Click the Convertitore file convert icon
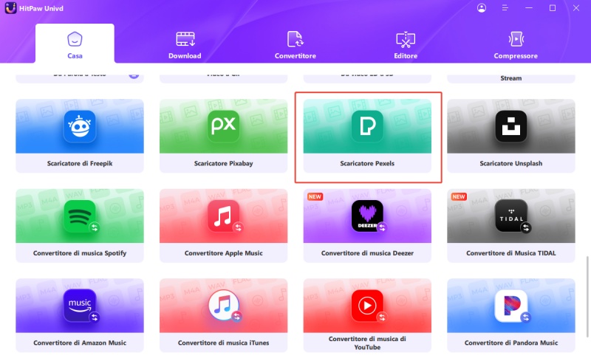This screenshot has height=364, width=591. [x=295, y=39]
